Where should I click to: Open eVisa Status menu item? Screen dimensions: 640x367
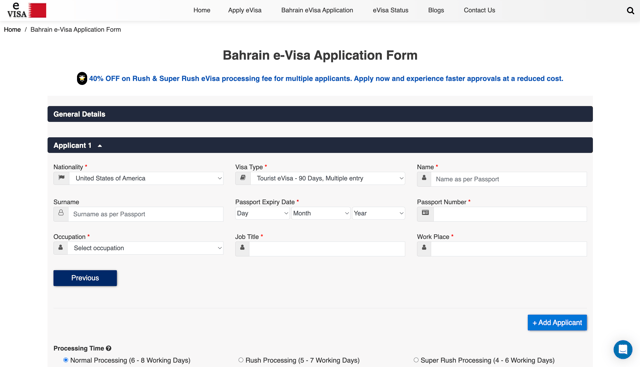click(x=390, y=10)
